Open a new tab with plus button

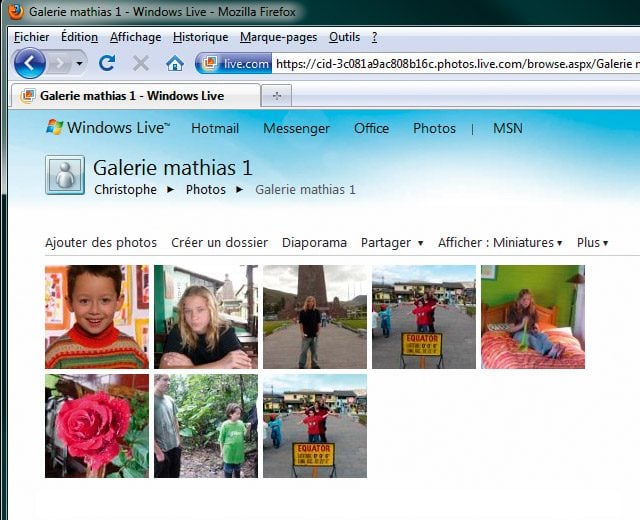tap(276, 96)
